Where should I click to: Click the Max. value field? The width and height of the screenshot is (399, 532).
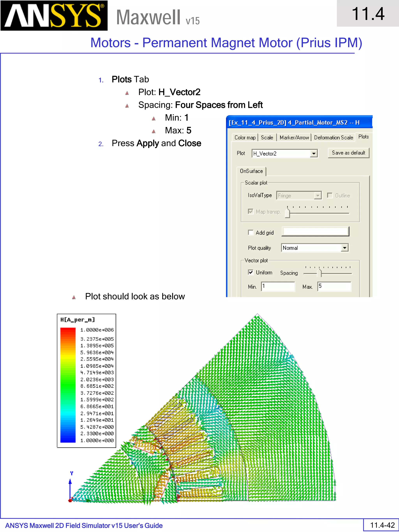(x=334, y=286)
